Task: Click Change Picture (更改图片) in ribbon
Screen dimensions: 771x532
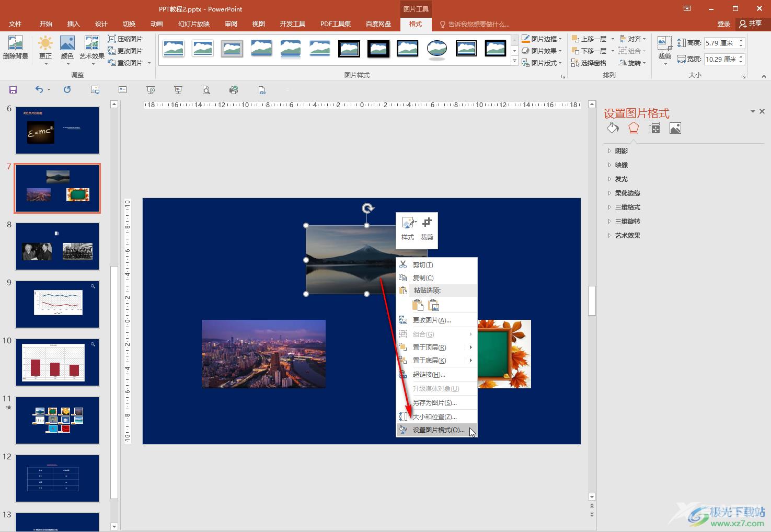Action: (x=125, y=51)
